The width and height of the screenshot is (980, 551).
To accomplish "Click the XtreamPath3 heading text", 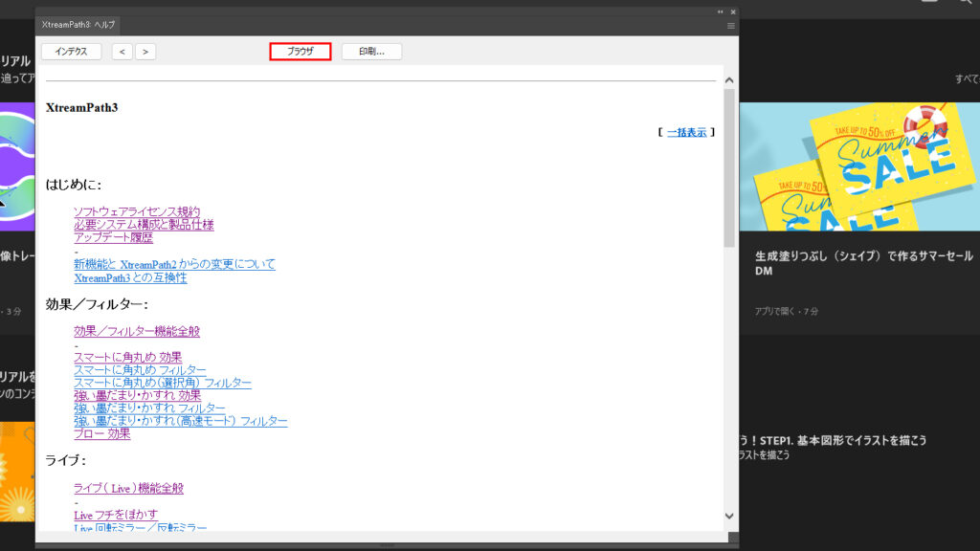I will tap(82, 107).
